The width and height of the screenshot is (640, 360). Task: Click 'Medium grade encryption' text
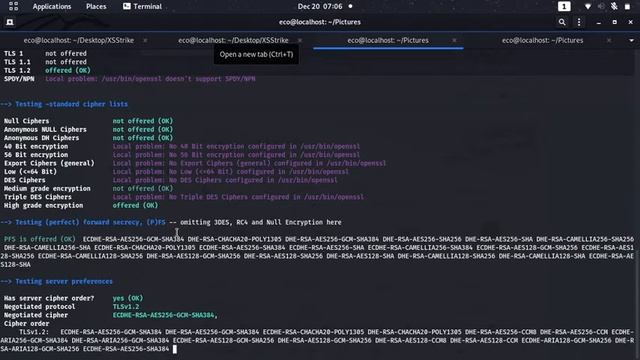click(x=47, y=189)
